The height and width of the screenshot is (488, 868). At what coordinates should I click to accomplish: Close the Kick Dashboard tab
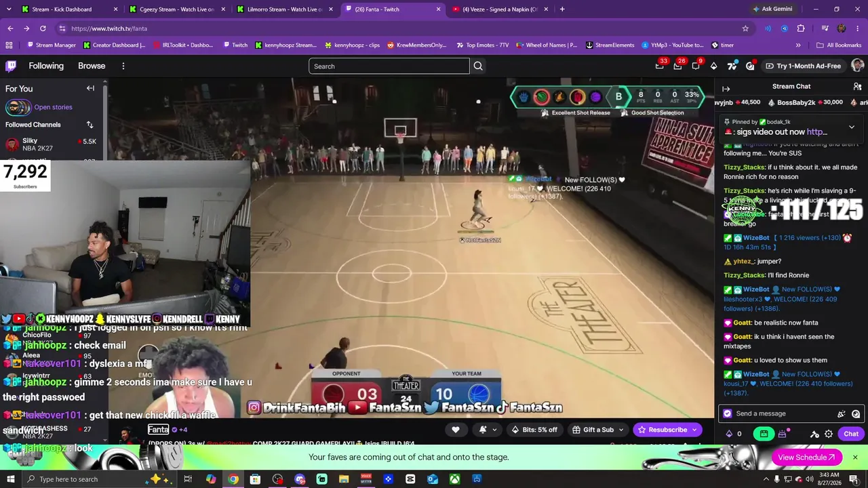[115, 9]
